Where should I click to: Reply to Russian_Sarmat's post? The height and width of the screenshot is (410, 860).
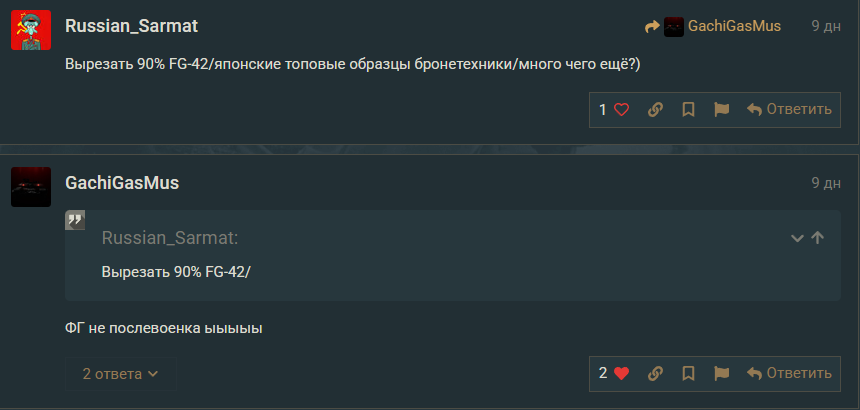[x=789, y=110]
